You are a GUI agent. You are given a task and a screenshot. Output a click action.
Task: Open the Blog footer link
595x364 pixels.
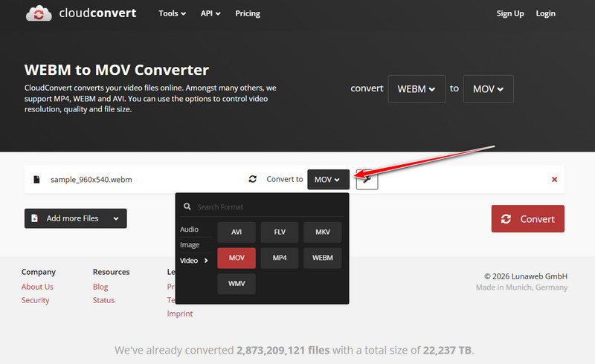(100, 287)
